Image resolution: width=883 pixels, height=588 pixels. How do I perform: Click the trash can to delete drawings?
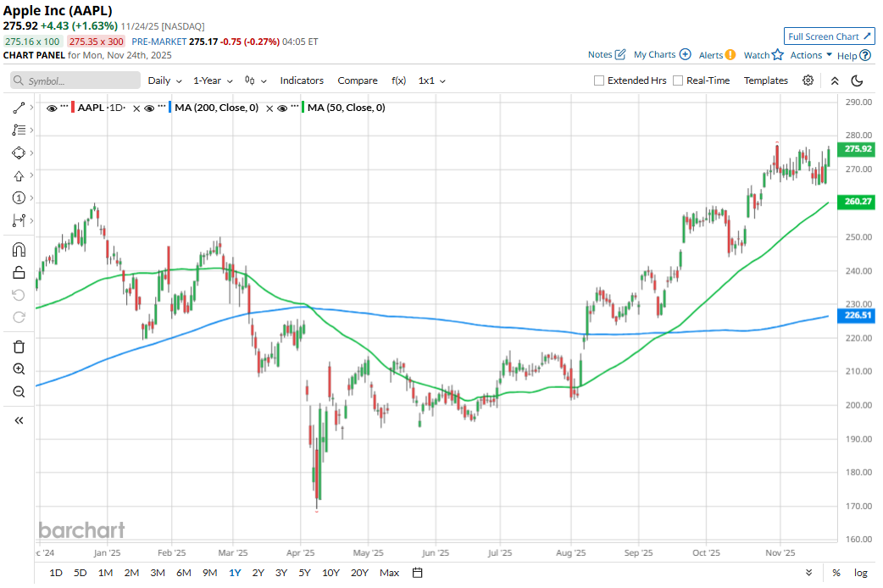(19, 347)
